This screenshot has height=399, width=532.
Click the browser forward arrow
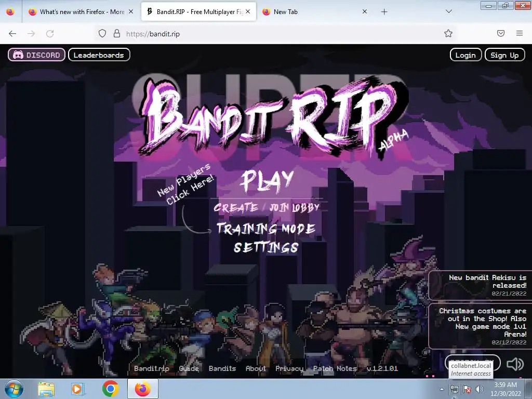[31, 34]
